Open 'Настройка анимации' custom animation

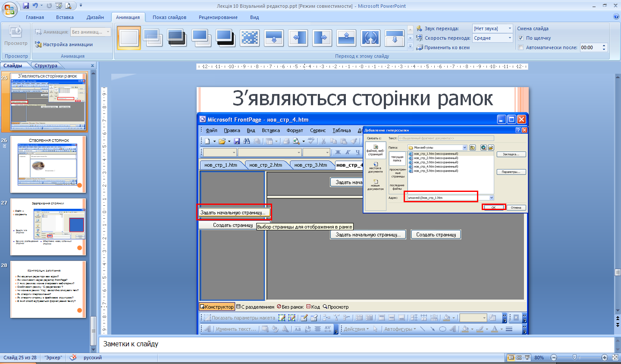coord(67,44)
